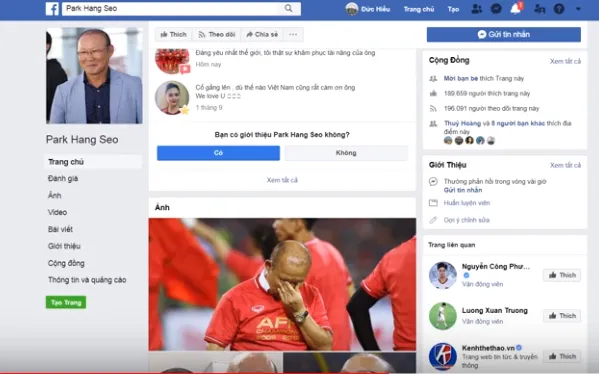Open the large coach photo thumbnail
Screen dimensions: 599x374
point(282,284)
